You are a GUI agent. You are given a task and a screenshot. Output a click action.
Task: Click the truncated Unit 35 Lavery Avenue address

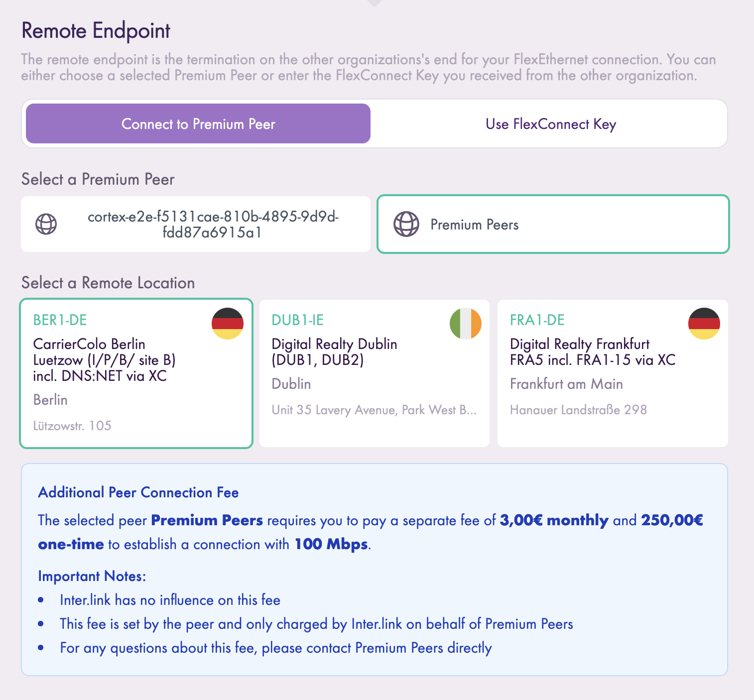[374, 410]
